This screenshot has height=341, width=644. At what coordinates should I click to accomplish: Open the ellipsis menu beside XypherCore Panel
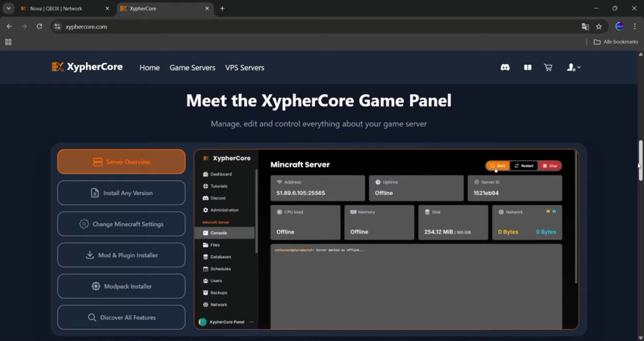pos(252,322)
